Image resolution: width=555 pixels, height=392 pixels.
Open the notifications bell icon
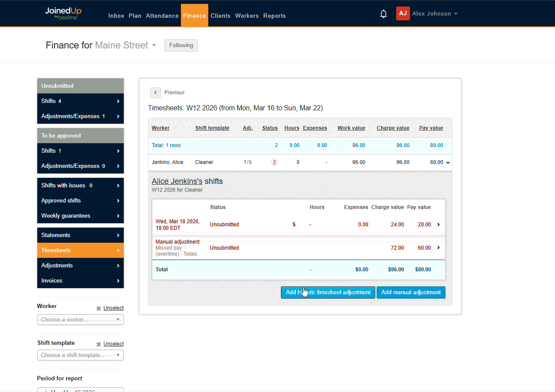click(x=383, y=13)
